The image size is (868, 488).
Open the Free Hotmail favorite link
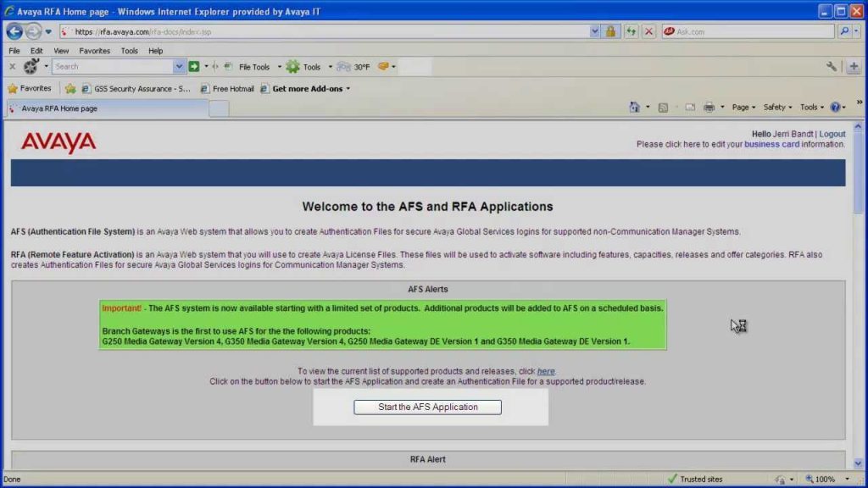pos(227,88)
